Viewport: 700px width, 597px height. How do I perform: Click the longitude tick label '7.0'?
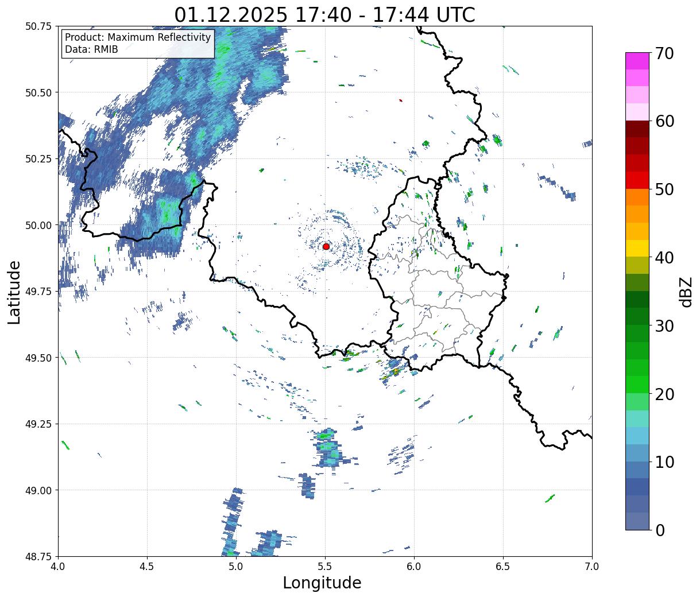592,567
